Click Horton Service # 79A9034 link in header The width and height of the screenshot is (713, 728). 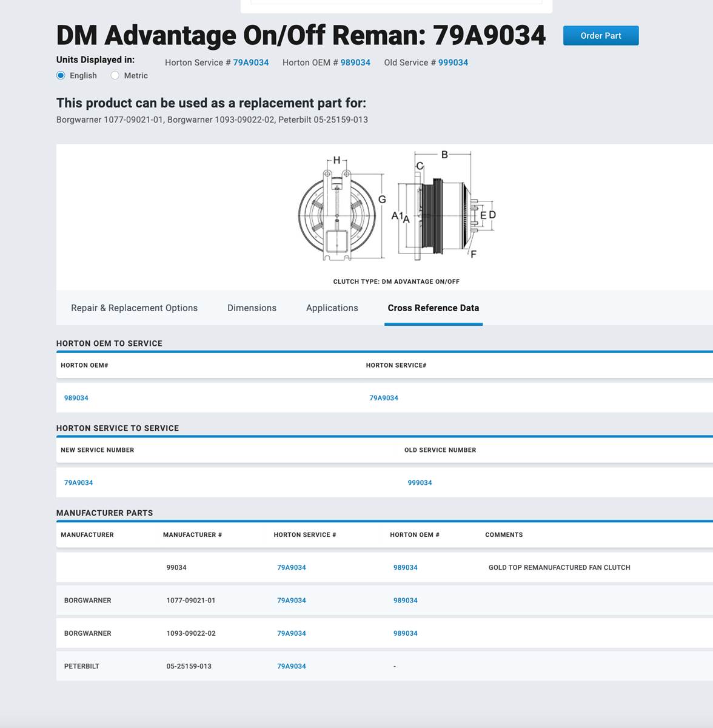click(250, 62)
